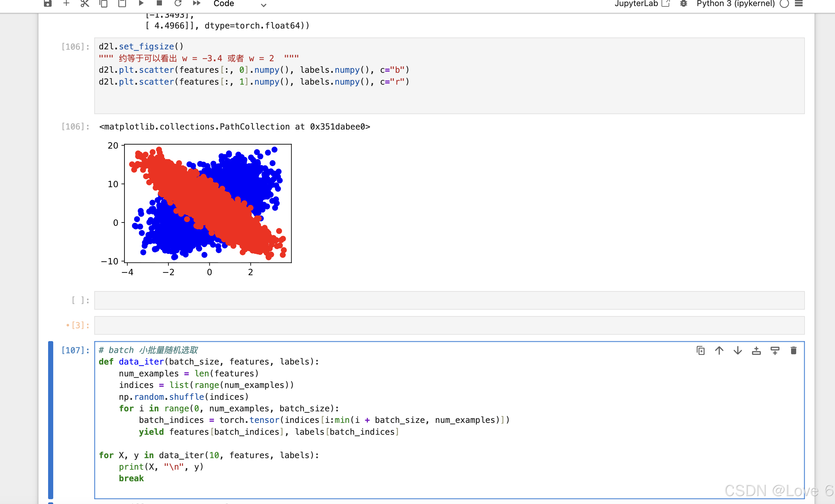Image resolution: width=835 pixels, height=504 pixels.
Task: Insert a new cell with the plus icon
Action: pos(66,4)
